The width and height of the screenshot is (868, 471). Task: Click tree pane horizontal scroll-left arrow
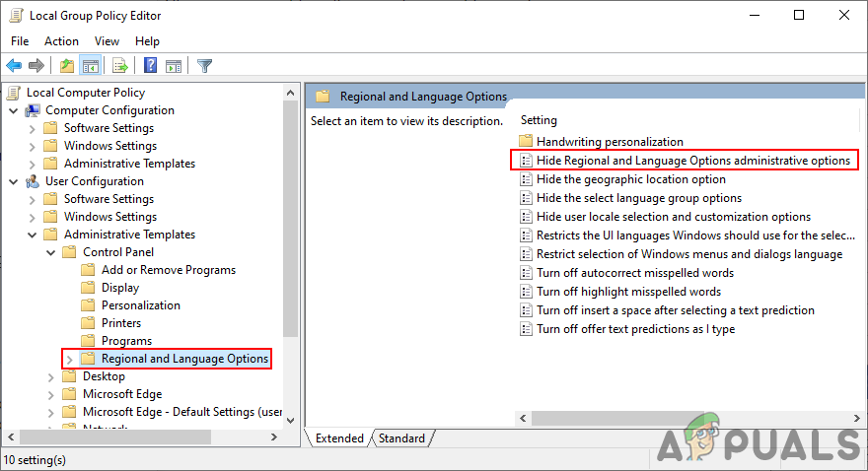click(11, 437)
